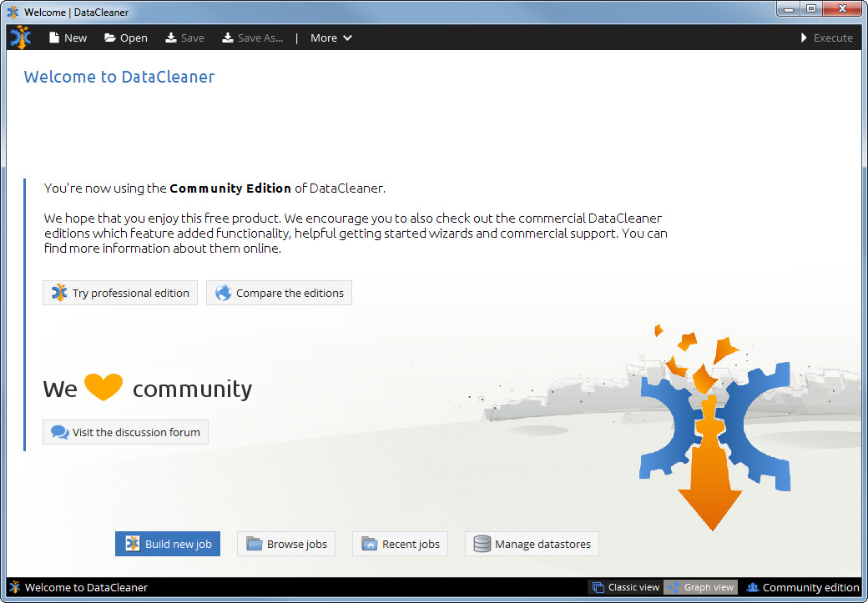Click the Save As icon in toolbar
868x603 pixels.
(226, 37)
